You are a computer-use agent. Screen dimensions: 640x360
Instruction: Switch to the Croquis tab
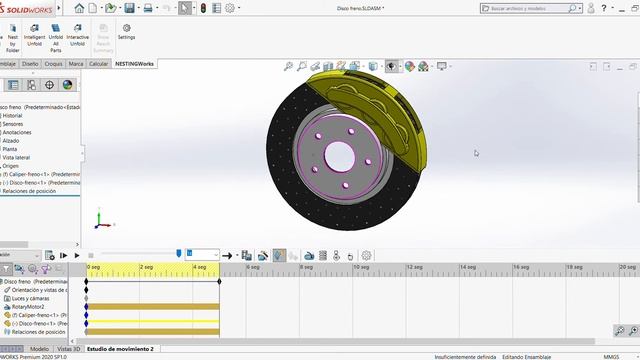point(53,64)
